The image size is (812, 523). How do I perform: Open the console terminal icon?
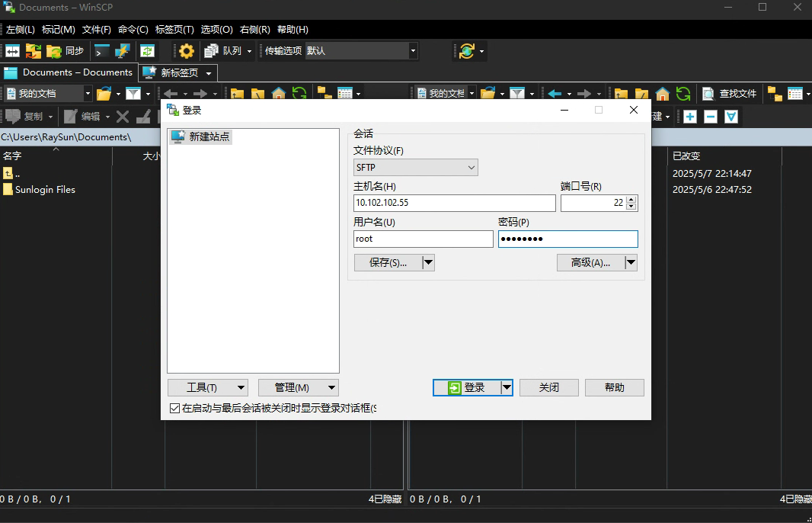pos(101,51)
